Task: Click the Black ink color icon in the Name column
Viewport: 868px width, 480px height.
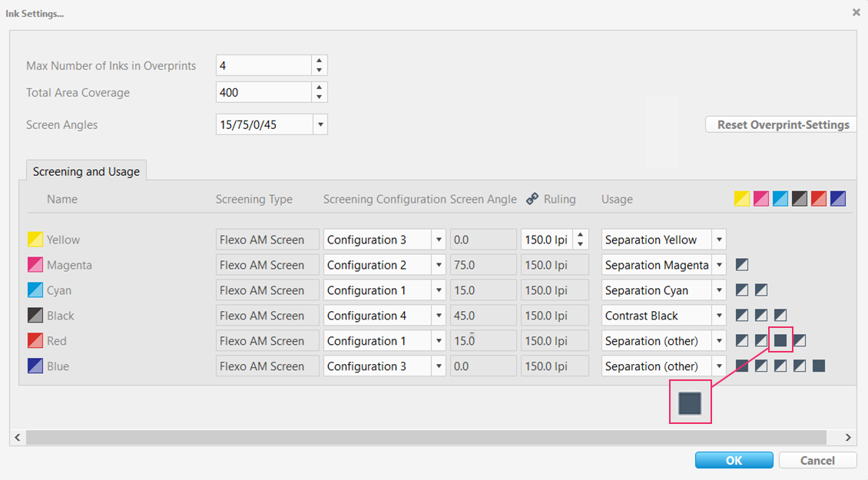Action: (x=35, y=316)
